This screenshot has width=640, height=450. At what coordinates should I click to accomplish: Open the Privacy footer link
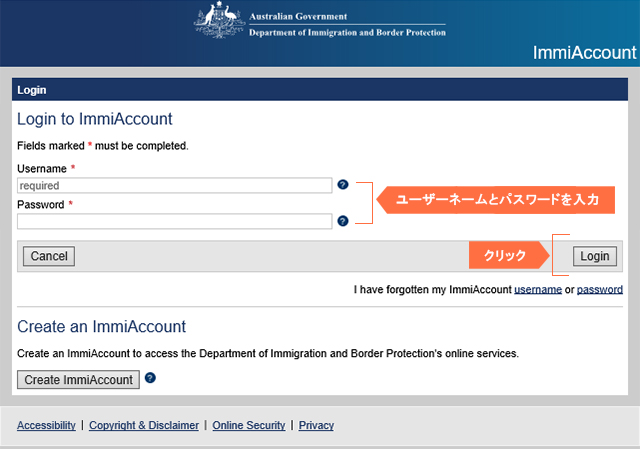pyautogui.click(x=316, y=425)
